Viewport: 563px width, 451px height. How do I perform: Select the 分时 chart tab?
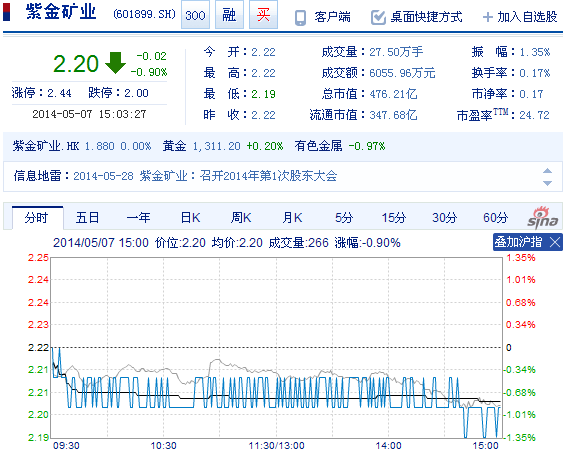pyautogui.click(x=37, y=218)
